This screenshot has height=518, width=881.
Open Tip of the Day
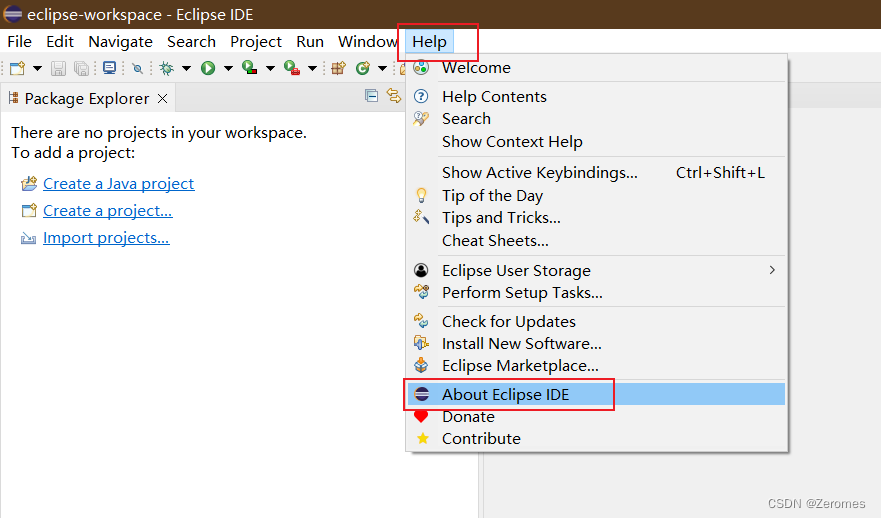coord(596,196)
